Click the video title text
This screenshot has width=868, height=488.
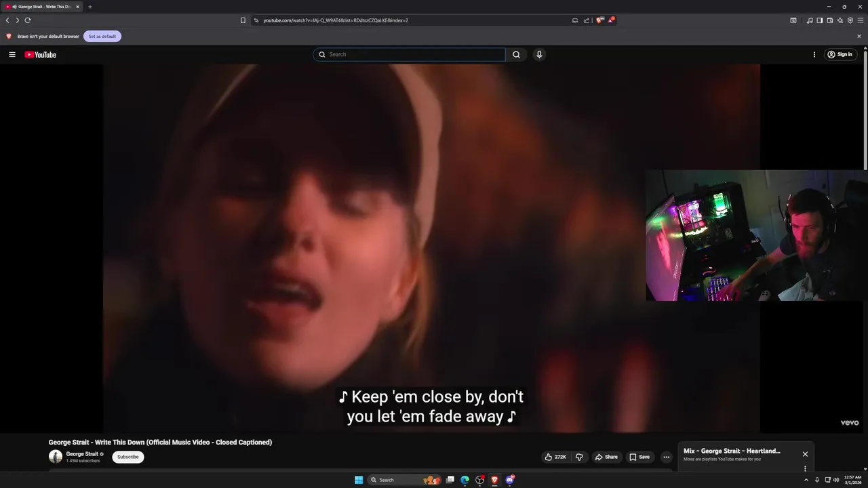tap(160, 442)
